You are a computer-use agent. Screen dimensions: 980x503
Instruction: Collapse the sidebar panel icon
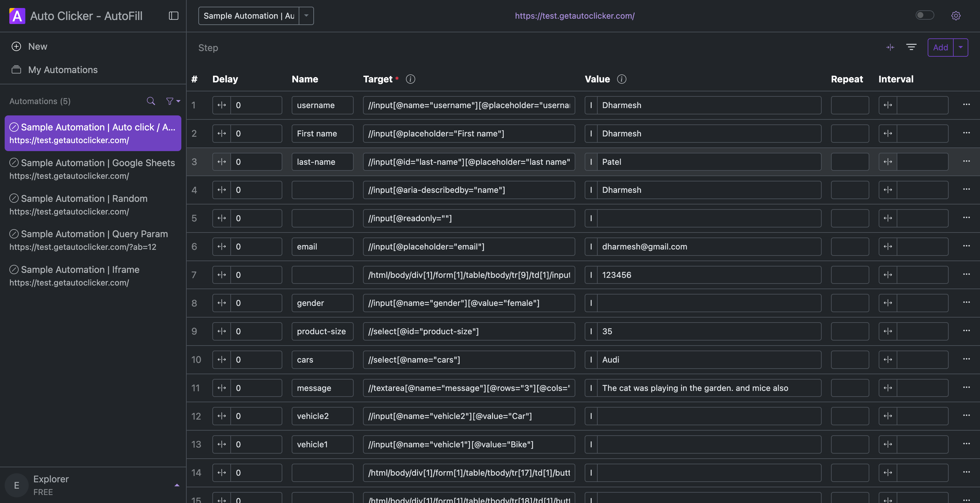click(x=173, y=16)
